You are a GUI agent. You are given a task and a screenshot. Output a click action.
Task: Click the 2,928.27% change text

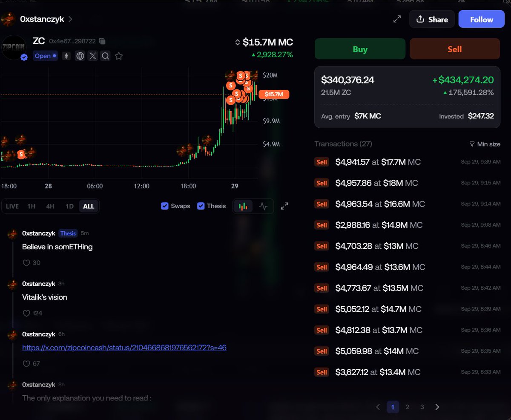tap(273, 55)
